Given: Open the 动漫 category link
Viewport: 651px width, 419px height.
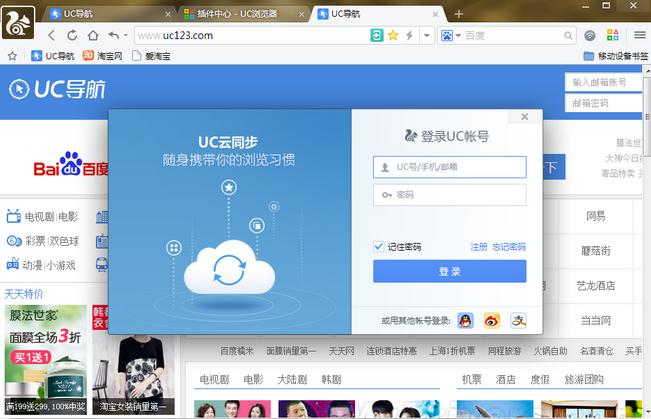Looking at the screenshot, I should [32, 265].
